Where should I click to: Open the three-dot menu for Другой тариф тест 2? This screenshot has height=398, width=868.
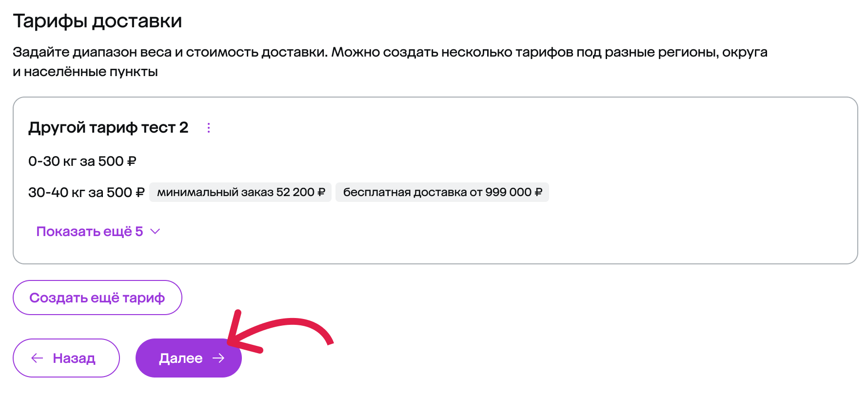pyautogui.click(x=209, y=128)
